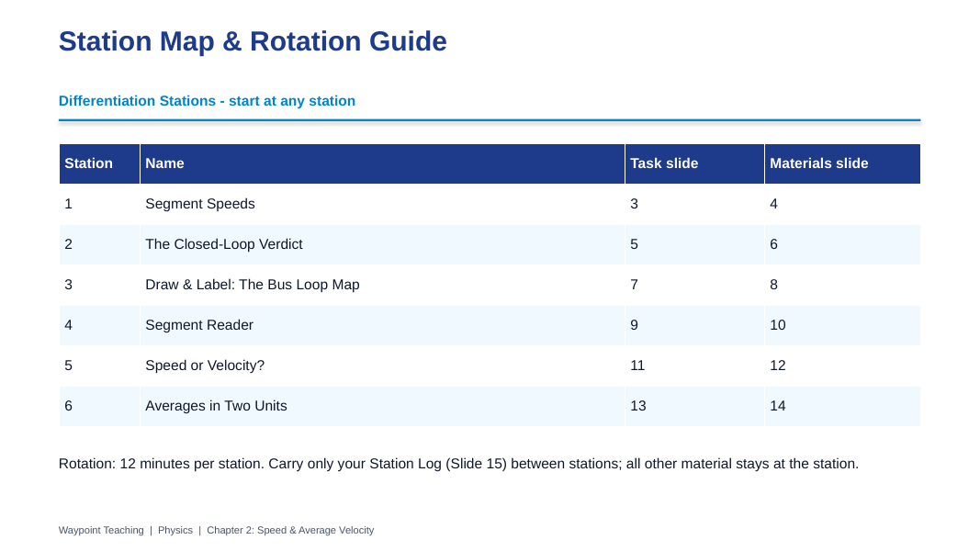Click materials slide 8 in Bus Loop Map row

click(842, 285)
